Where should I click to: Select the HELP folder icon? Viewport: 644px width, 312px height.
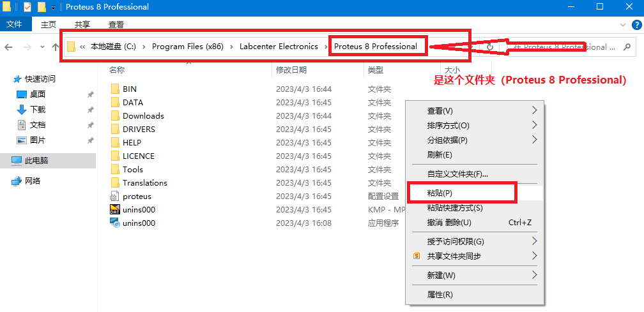click(115, 143)
